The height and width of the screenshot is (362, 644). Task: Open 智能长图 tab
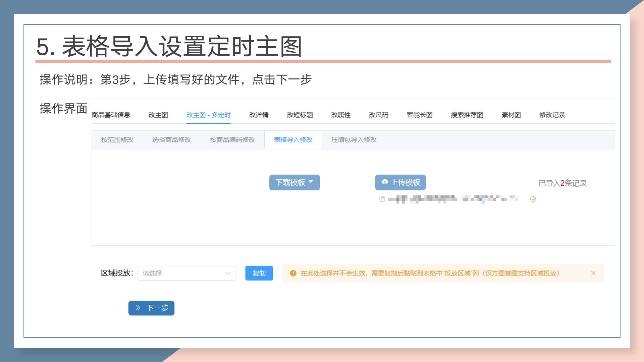(x=419, y=115)
